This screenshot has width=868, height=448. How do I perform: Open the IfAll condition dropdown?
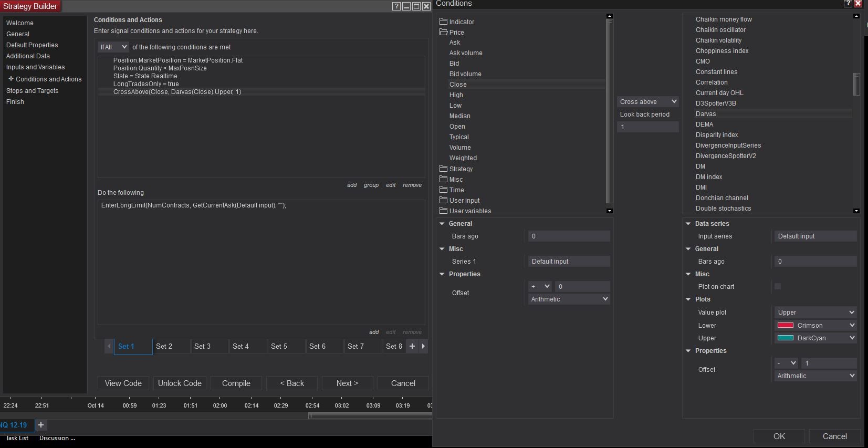tap(113, 47)
